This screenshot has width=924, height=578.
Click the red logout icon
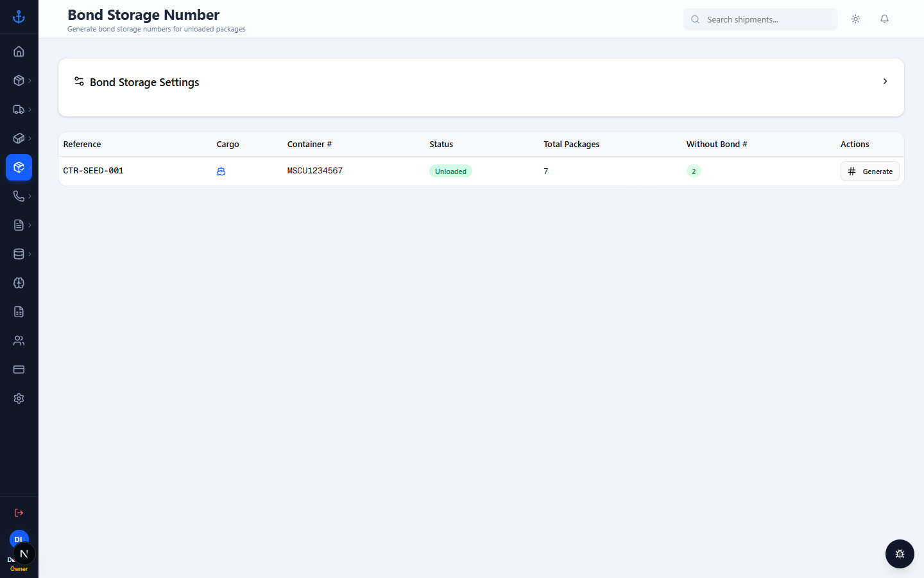pyautogui.click(x=19, y=512)
